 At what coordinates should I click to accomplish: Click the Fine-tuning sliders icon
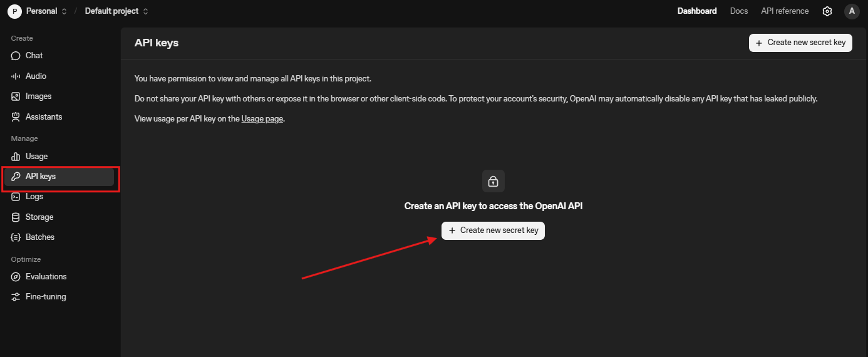tap(16, 297)
